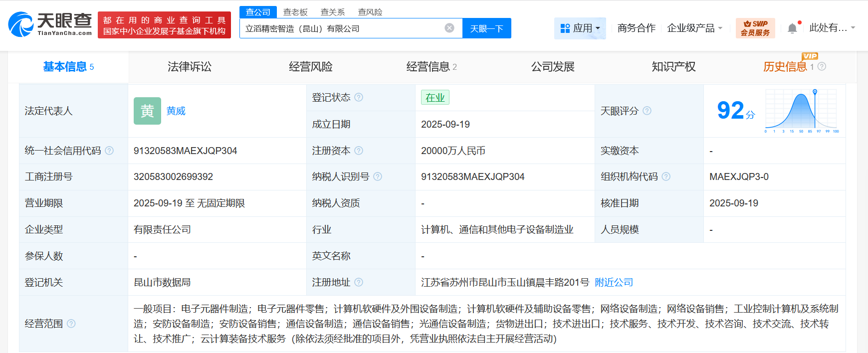Click help icon next to 天眼评分

(647, 111)
